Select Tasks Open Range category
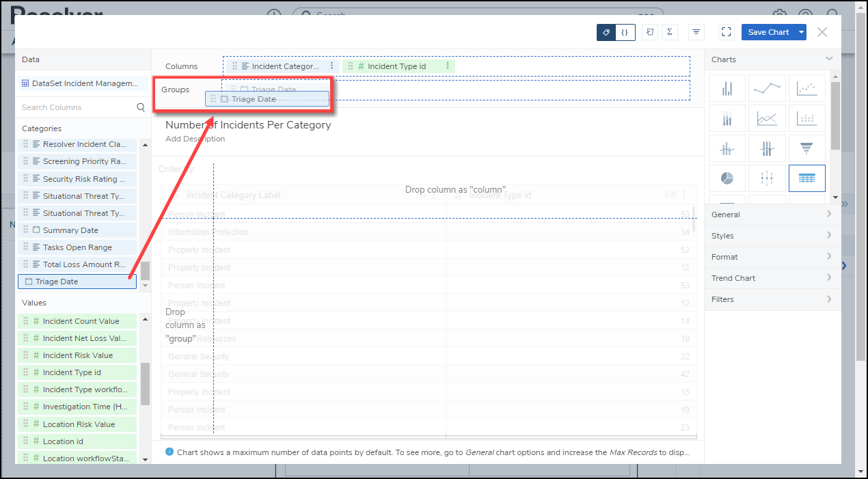 (x=77, y=247)
